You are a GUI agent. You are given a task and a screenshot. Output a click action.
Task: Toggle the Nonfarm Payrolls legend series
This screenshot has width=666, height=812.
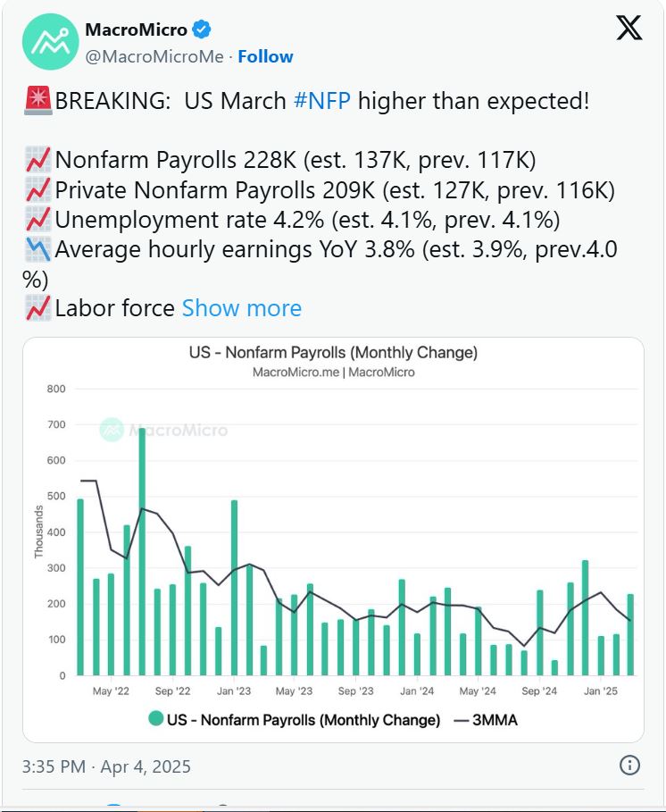pos(294,720)
